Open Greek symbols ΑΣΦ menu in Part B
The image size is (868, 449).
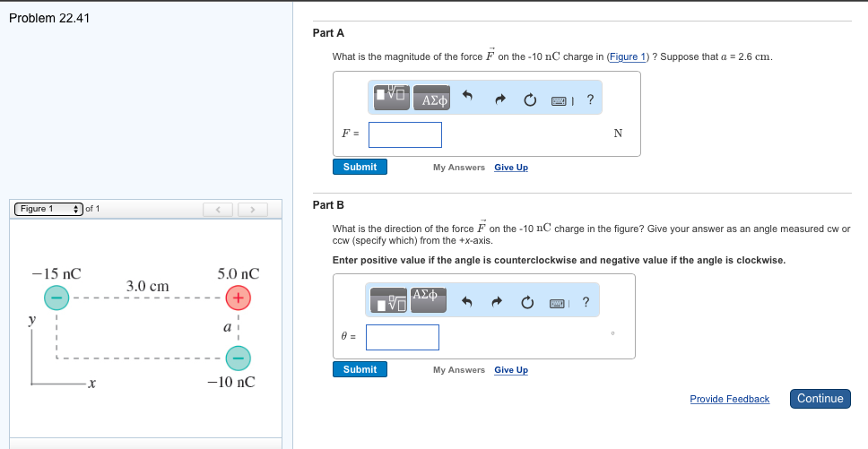click(429, 299)
